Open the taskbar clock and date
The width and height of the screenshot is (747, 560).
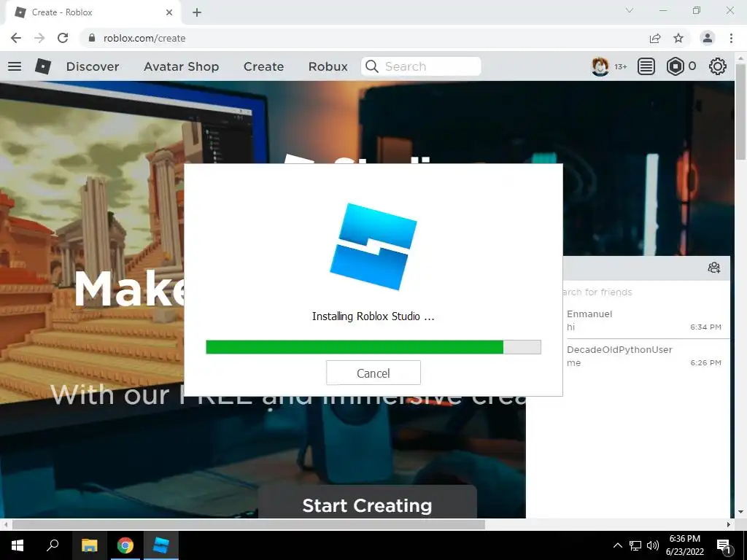coord(684,545)
